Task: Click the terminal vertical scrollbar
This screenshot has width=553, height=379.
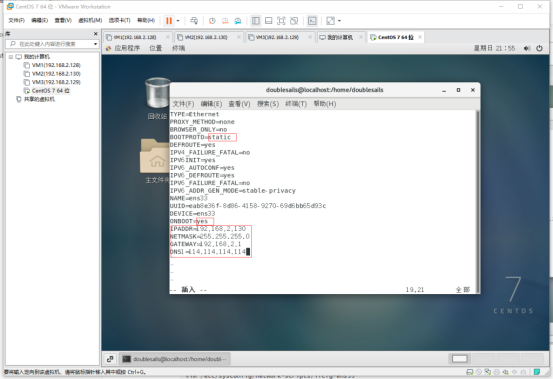Action: pos(478,202)
